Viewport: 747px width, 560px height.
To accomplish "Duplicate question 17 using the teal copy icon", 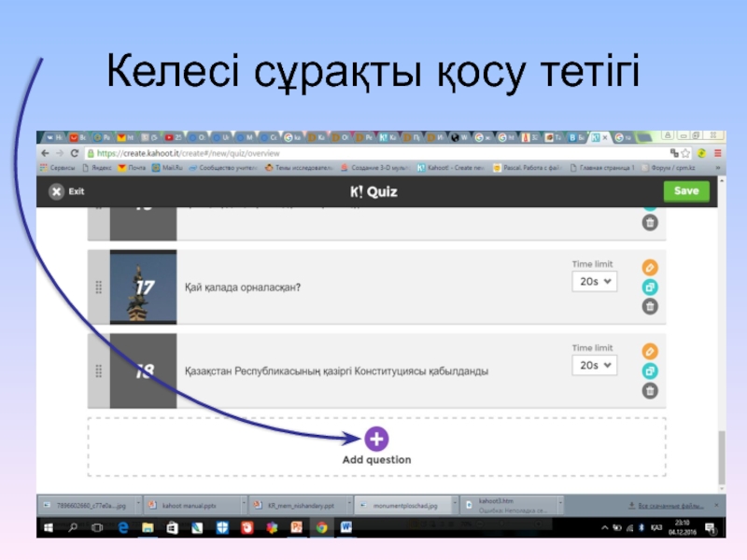I will (650, 287).
